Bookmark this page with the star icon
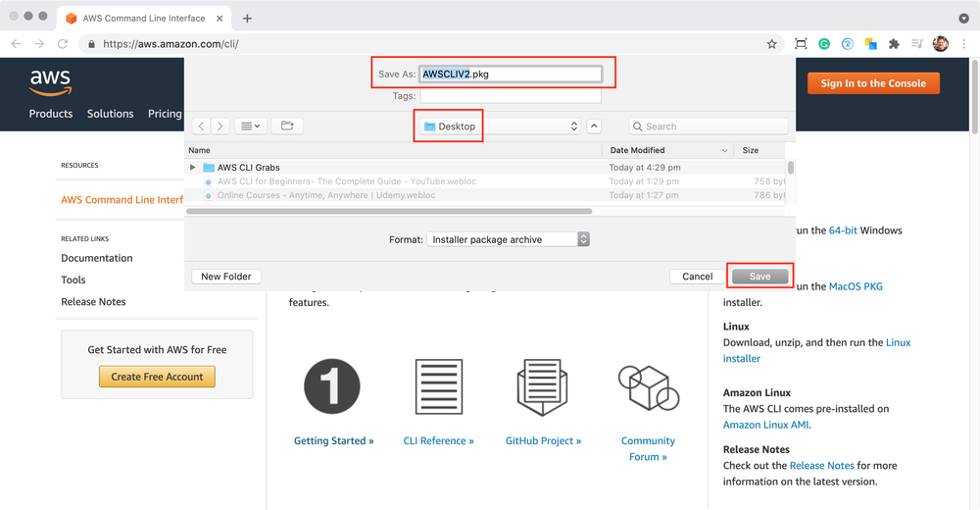 pyautogui.click(x=772, y=44)
